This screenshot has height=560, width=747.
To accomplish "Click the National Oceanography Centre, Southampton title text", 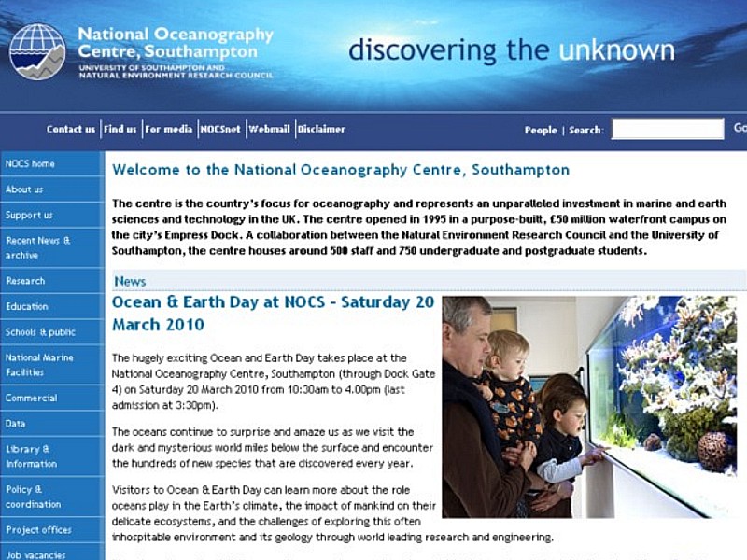I will (x=176, y=42).
